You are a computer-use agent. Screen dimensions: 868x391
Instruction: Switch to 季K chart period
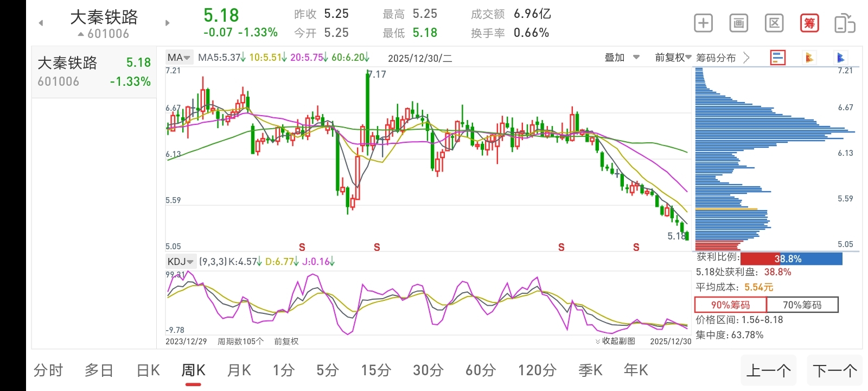point(590,370)
